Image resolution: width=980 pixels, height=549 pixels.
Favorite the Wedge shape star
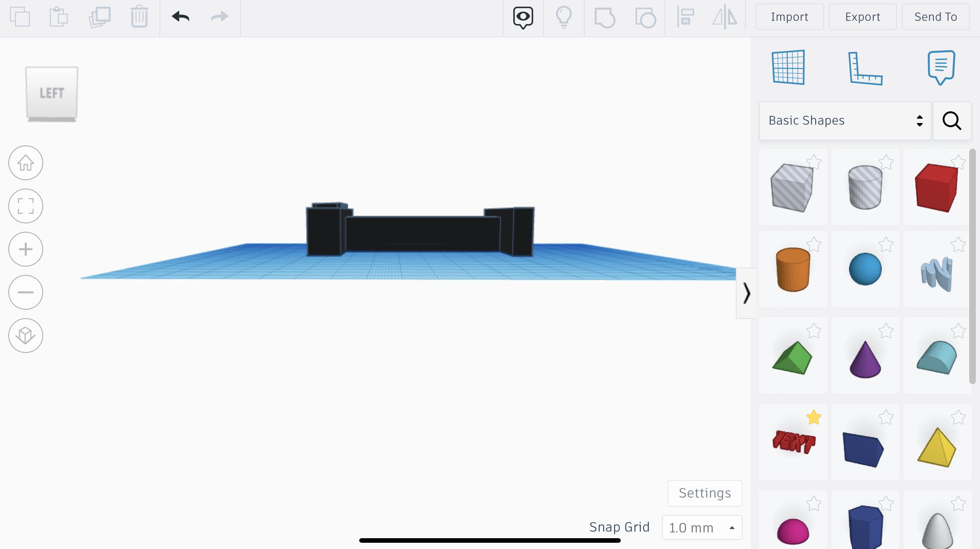coord(886,417)
